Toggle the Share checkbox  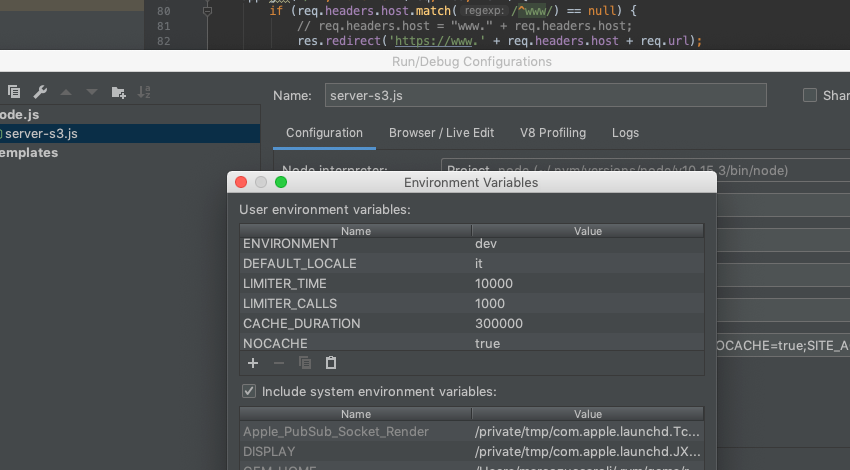(x=810, y=95)
